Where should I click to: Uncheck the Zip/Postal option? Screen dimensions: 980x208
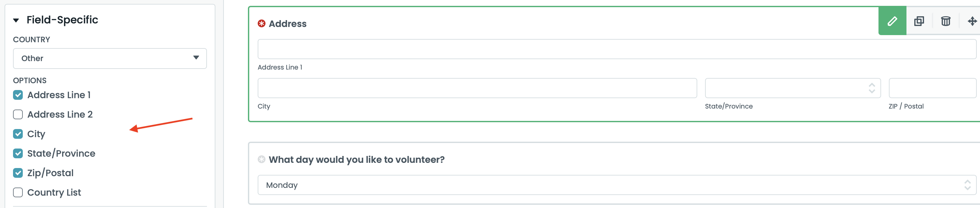(18, 173)
